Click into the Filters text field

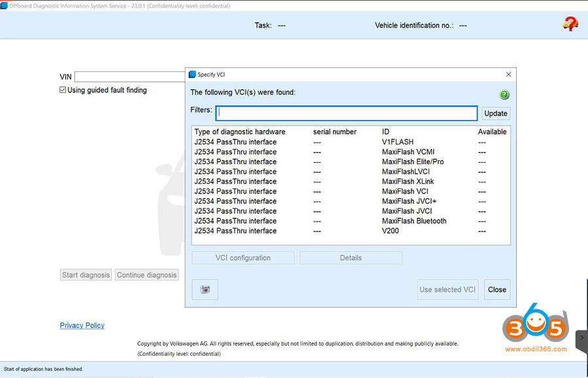(347, 113)
